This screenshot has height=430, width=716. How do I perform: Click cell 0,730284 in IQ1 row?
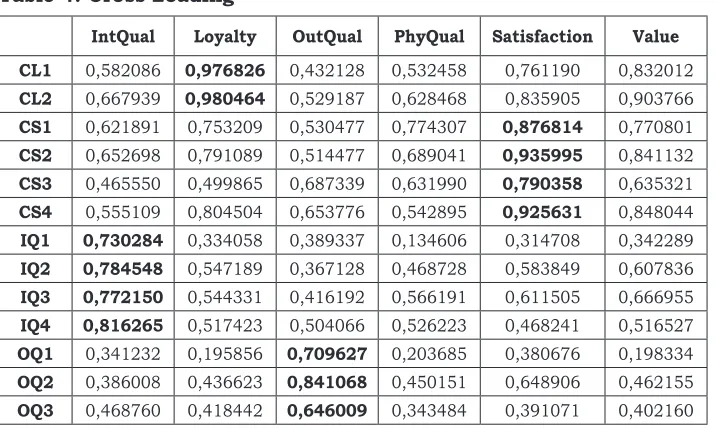click(x=123, y=241)
